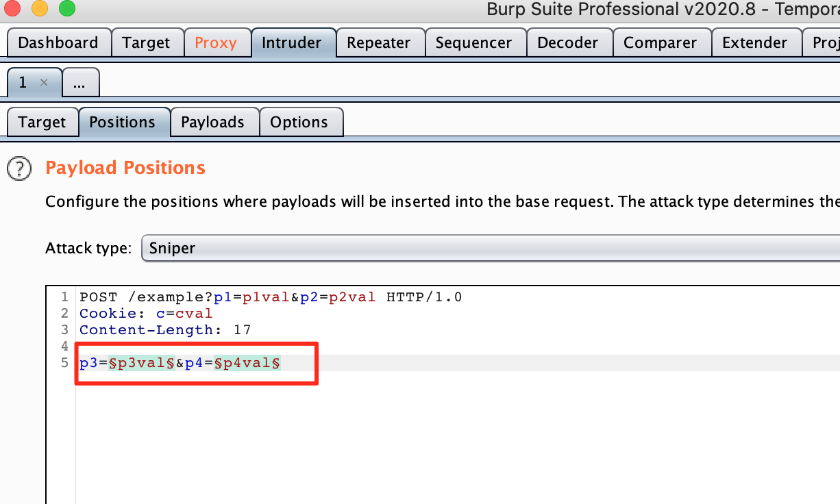Click line number 4 in editor
Viewport: 840px width, 504px height.
[64, 346]
